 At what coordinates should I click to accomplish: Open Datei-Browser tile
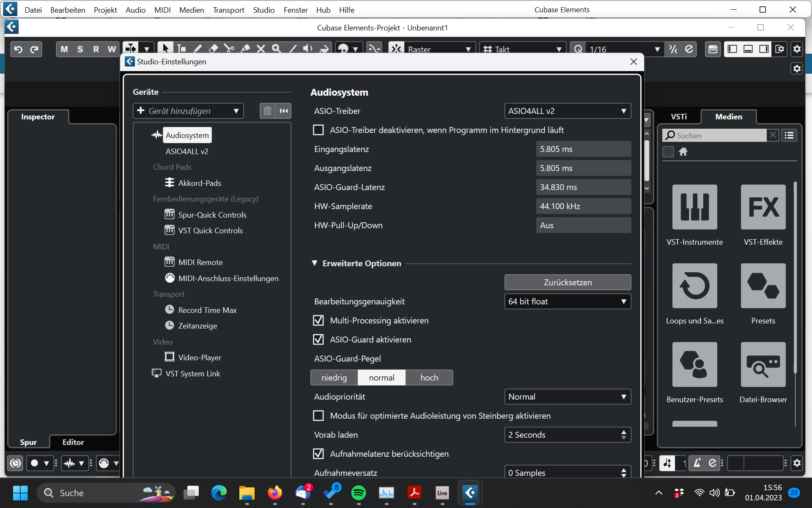pyautogui.click(x=763, y=364)
